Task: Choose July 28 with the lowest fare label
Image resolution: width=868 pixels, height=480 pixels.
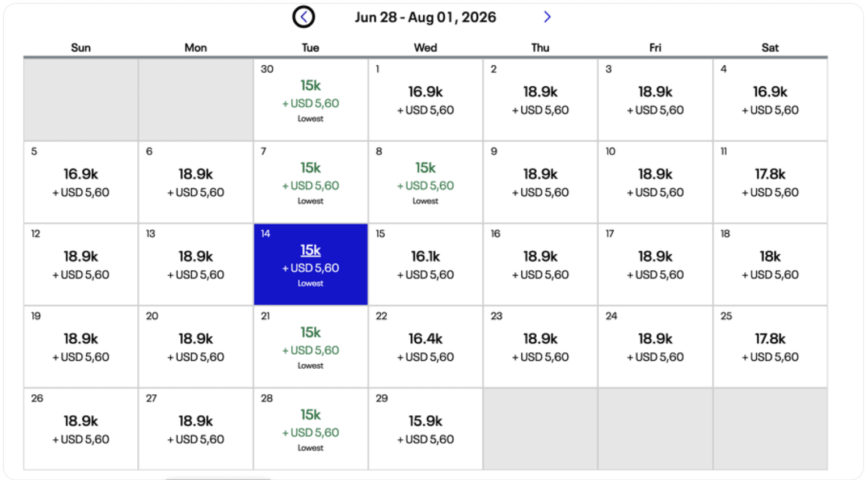Action: (310, 428)
